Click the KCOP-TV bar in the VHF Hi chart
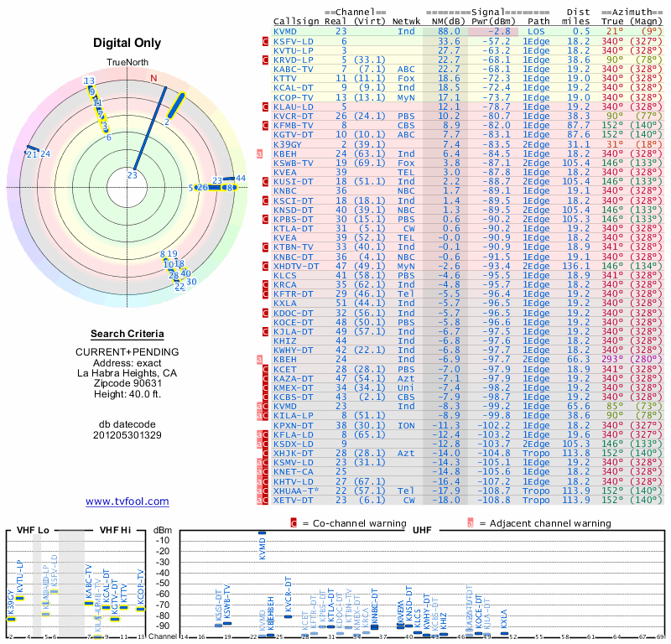The width and height of the screenshot is (671, 644). [141, 609]
